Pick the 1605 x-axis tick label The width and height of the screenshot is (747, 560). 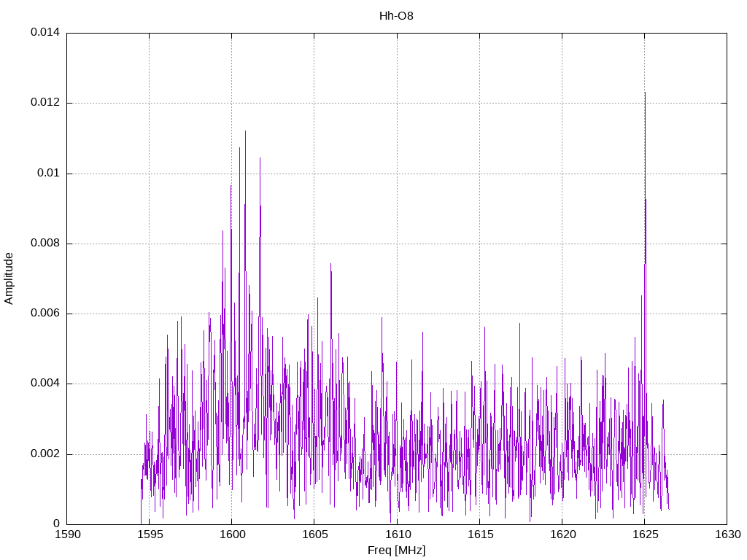coord(314,534)
